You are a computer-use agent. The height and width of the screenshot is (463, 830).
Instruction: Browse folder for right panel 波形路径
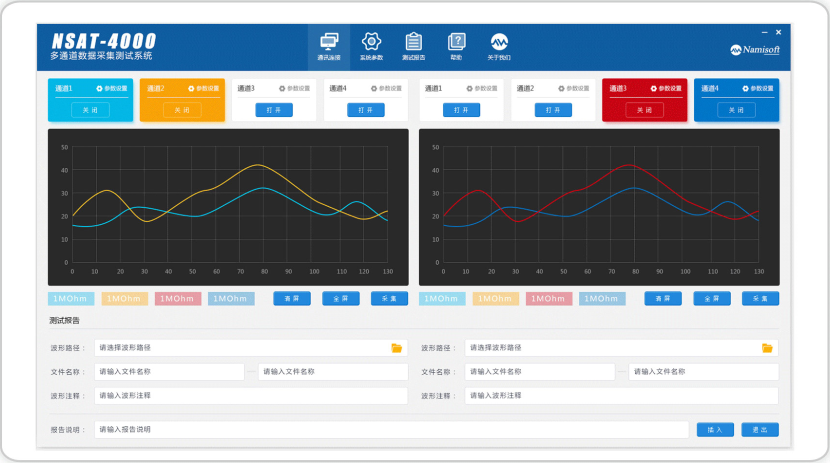tap(767, 348)
